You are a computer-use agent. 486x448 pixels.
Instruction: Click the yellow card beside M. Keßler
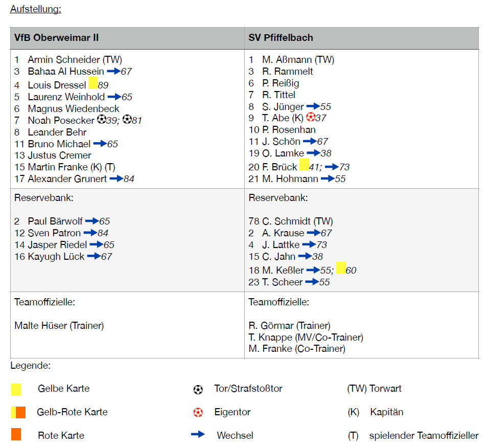(341, 268)
